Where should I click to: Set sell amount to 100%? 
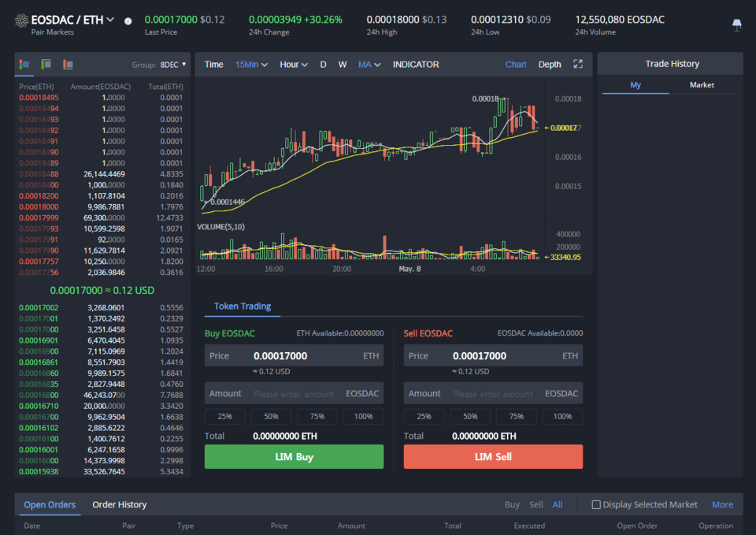point(562,416)
